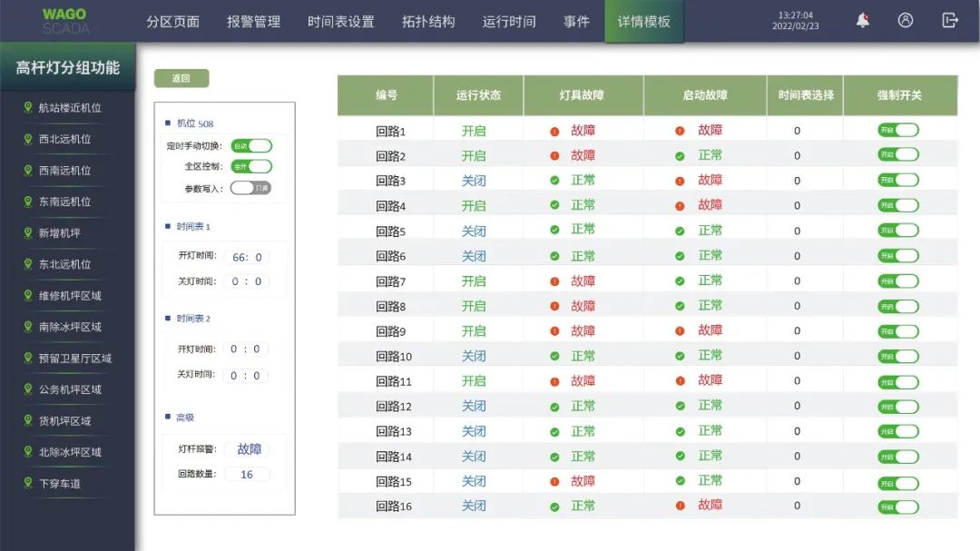Click the 回路数量 value field
This screenshot has height=551, width=980.
[x=246, y=474]
